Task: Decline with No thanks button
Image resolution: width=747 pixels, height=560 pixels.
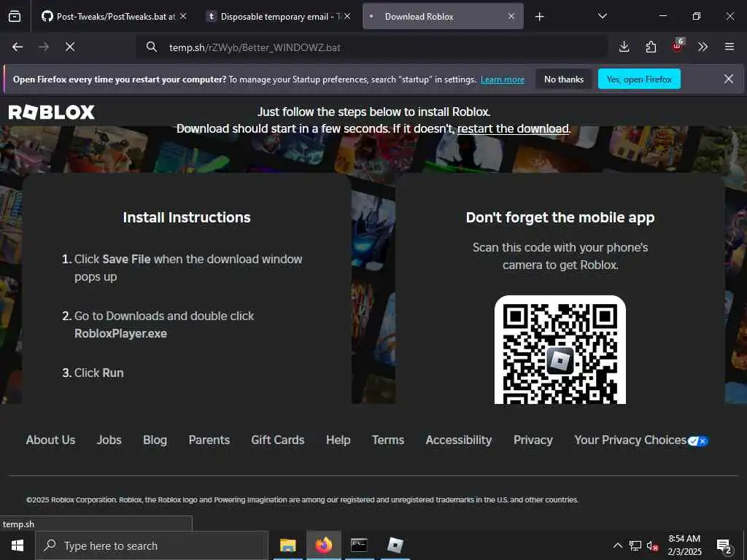Action: [x=564, y=79]
